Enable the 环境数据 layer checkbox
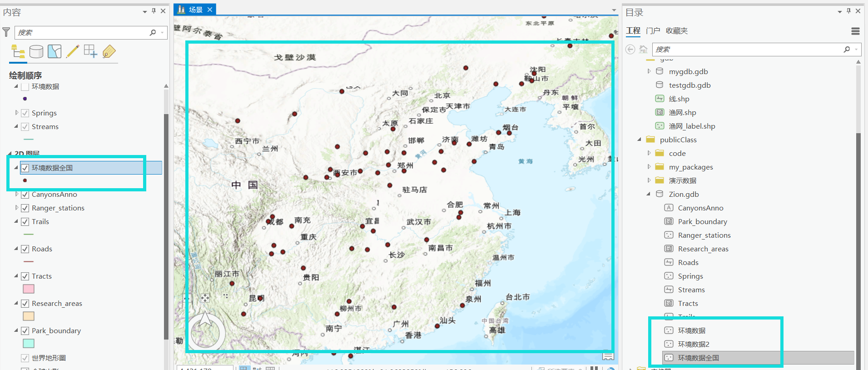 click(x=25, y=86)
